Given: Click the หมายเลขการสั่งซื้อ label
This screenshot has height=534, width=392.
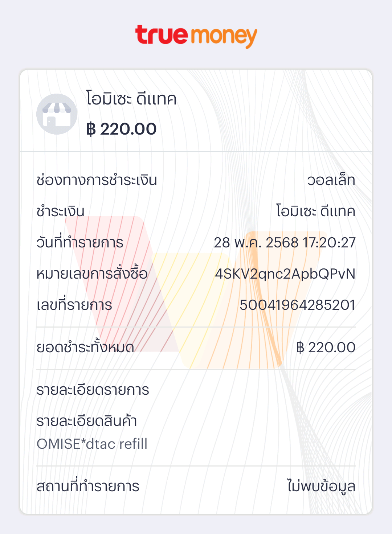Looking at the screenshot, I should point(92,273).
